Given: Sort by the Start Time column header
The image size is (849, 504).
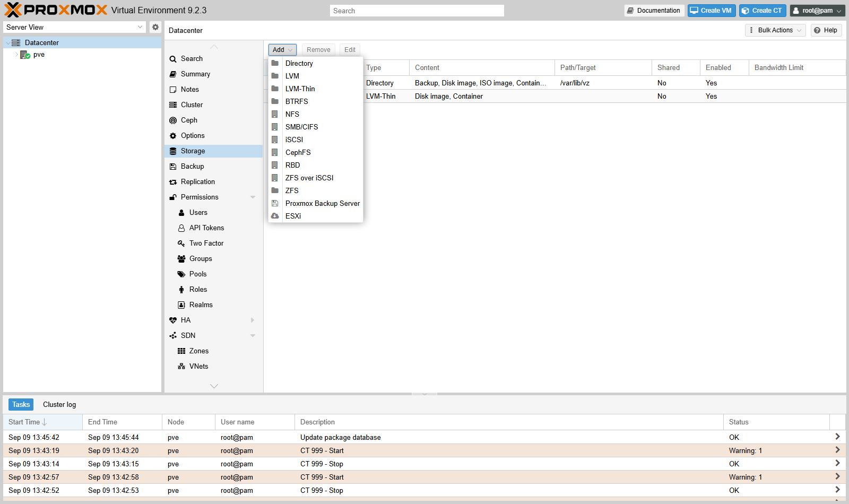Looking at the screenshot, I should coord(42,422).
